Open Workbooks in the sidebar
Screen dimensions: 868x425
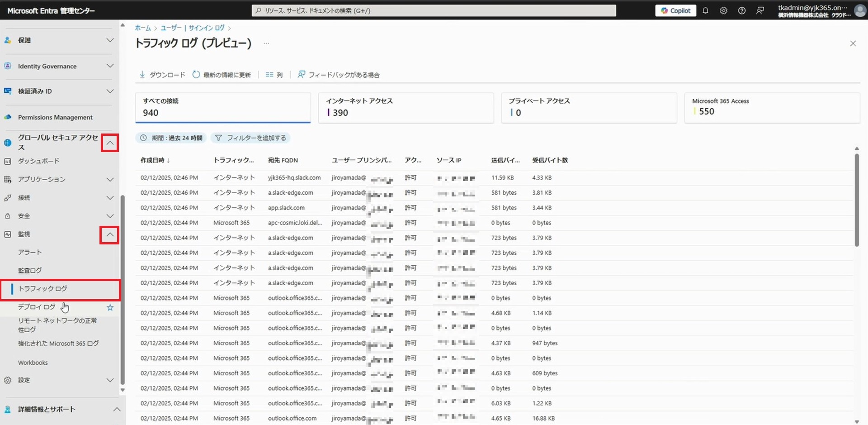(33, 363)
